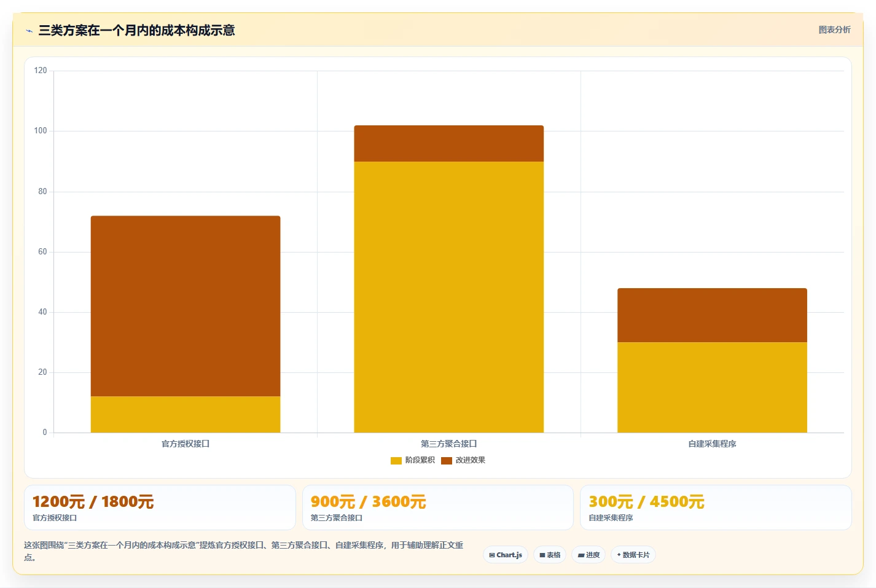Click the y-axis tick label 40
Screen dimensions: 876x588
click(x=42, y=312)
